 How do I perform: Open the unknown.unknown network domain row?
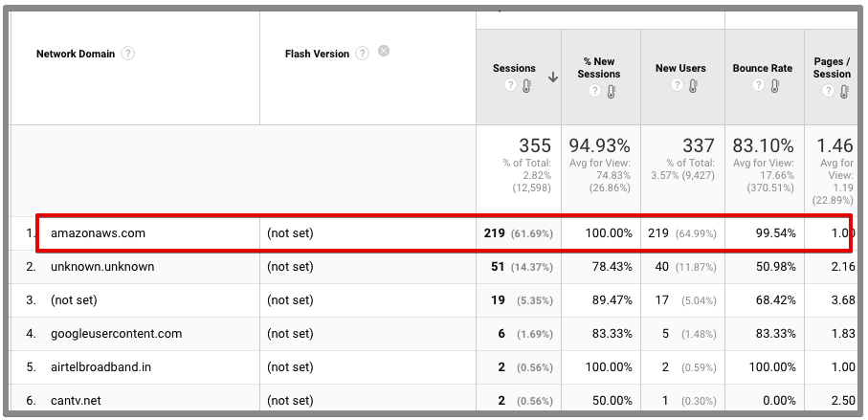102,267
